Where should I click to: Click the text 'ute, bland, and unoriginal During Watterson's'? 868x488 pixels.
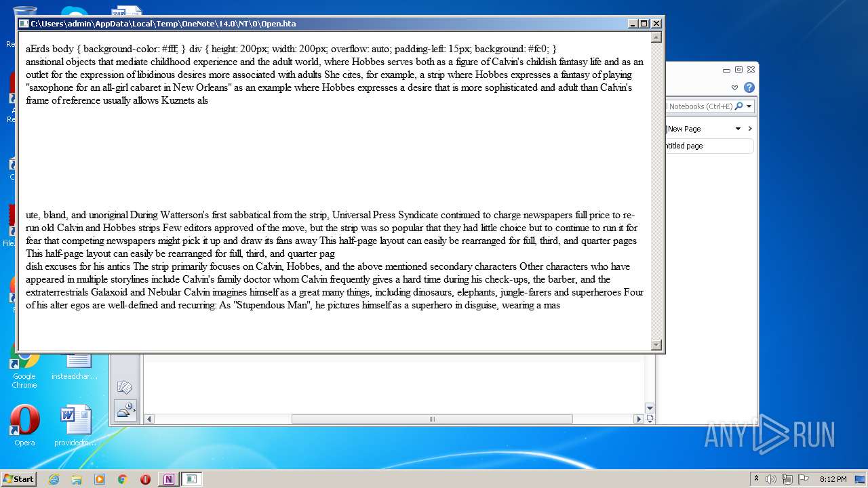(x=122, y=215)
